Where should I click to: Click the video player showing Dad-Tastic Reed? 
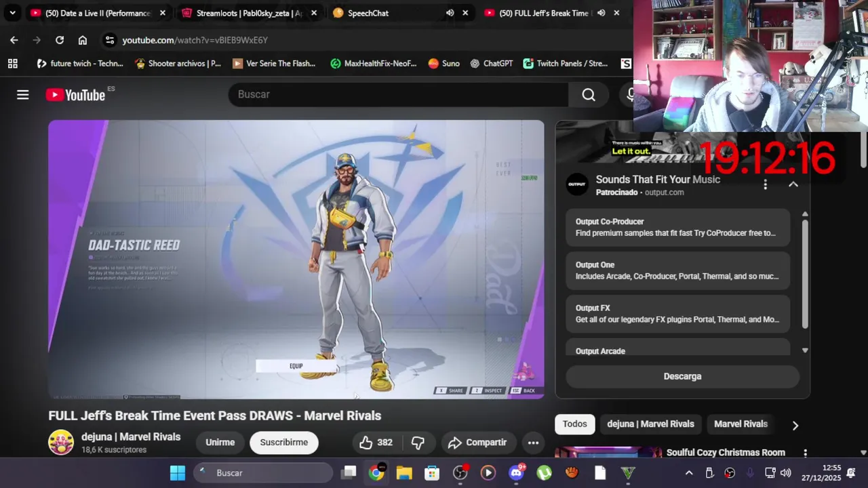point(296,260)
